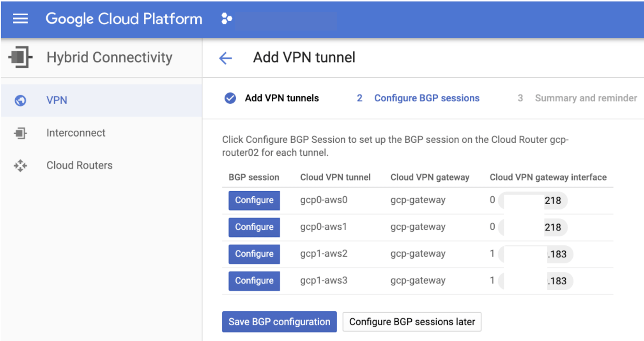Viewport: 644px width, 341px height.
Task: Click gcp-gateway in gcp1-aws3 row
Action: [418, 281]
